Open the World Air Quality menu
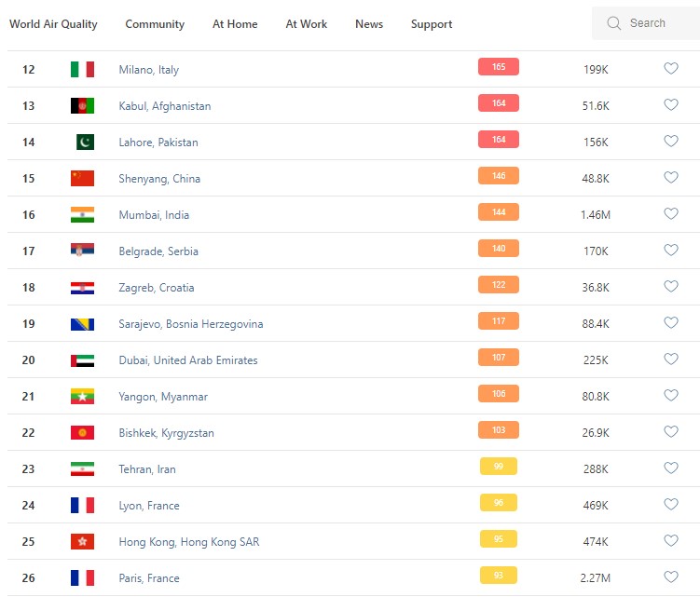 (53, 24)
